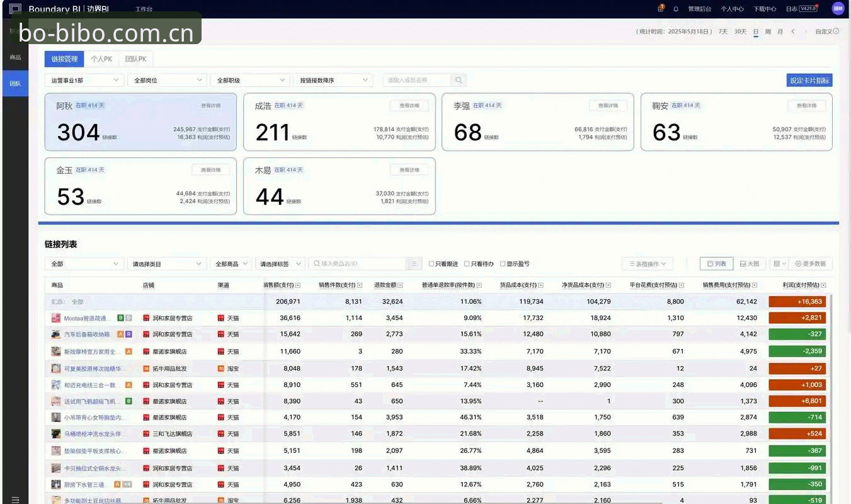Viewport: 851px width, 504px height.
Task: Open the 按链接数降序 sort dropdown
Action: pyautogui.click(x=333, y=80)
